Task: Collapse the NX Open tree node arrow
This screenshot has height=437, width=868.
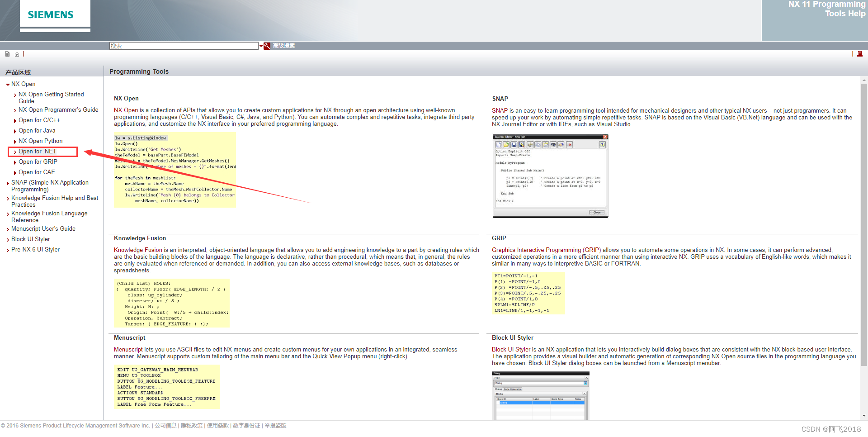Action: [x=8, y=85]
